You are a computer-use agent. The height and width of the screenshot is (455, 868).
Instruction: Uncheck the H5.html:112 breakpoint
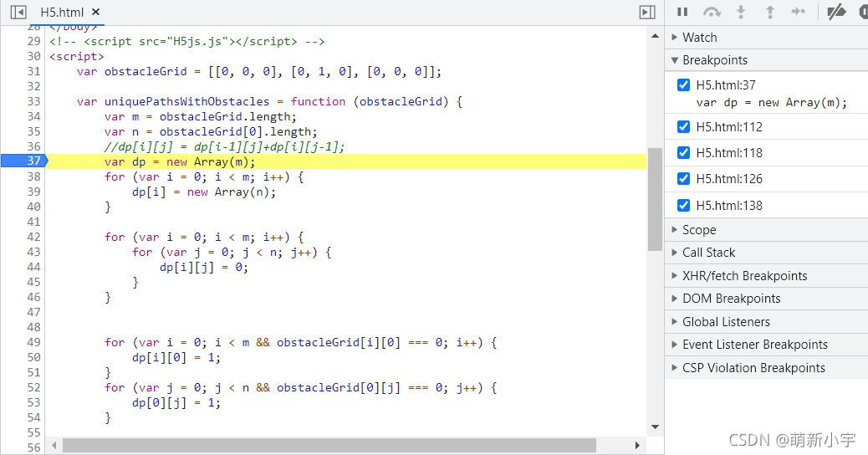(x=684, y=127)
